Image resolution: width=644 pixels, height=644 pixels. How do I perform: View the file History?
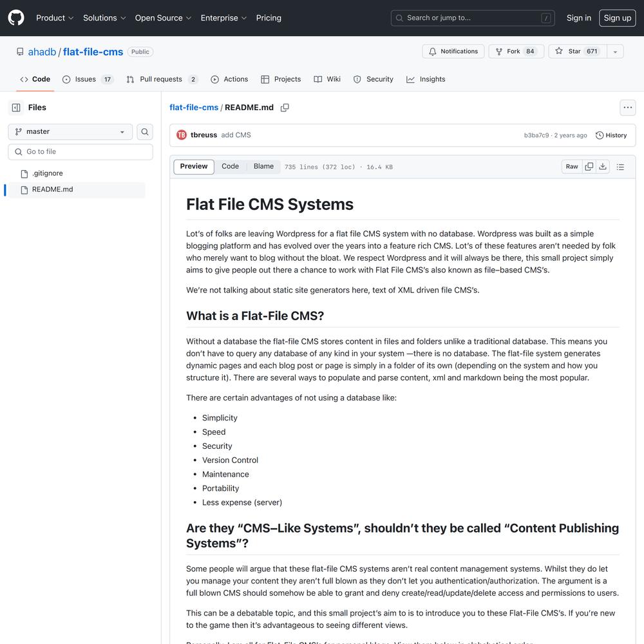click(x=611, y=135)
